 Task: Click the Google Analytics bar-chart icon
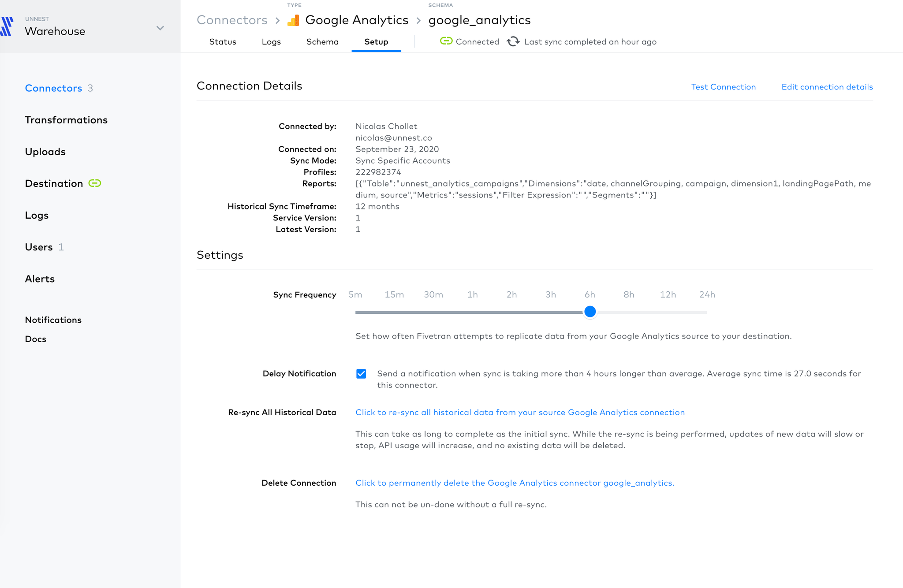[x=293, y=20]
